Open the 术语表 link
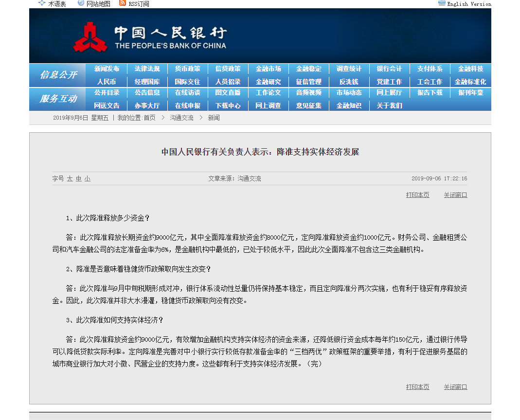This screenshot has height=420, width=520. tap(57, 4)
